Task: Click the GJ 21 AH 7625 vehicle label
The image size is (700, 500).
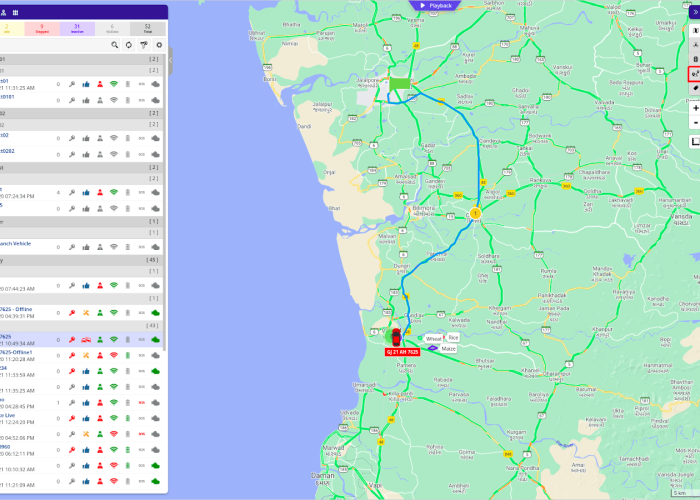Action: click(x=402, y=352)
